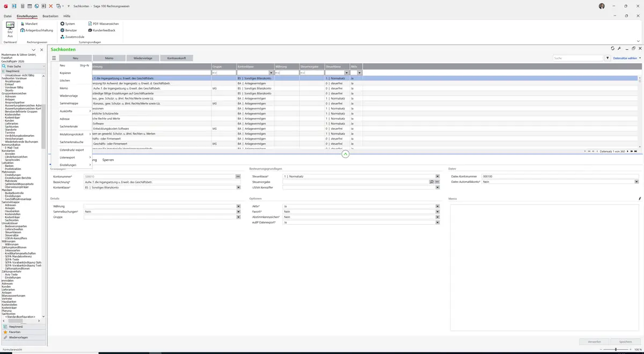Open the Datei menu

pos(8,16)
